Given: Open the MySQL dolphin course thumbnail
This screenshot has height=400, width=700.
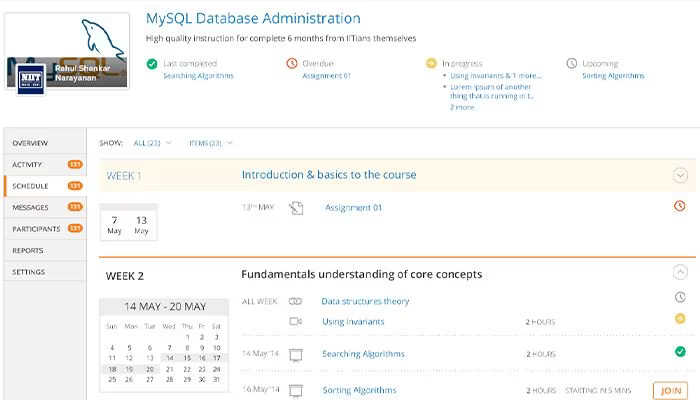Looking at the screenshot, I should point(67,50).
